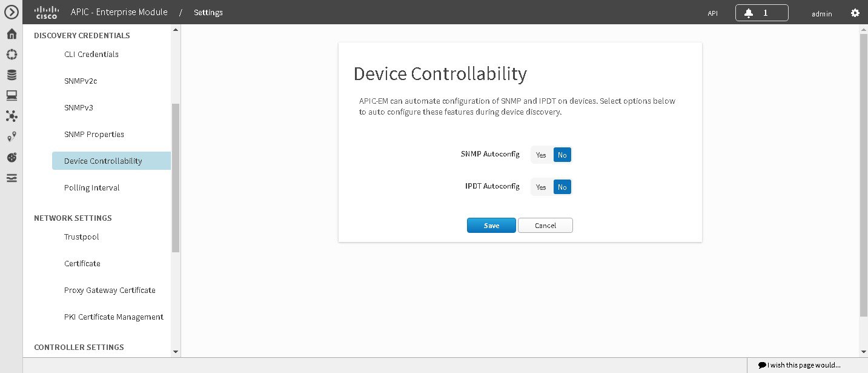Expand the sidebar with the arrow icon
Image resolution: width=868 pixels, height=373 pixels.
tap(11, 12)
